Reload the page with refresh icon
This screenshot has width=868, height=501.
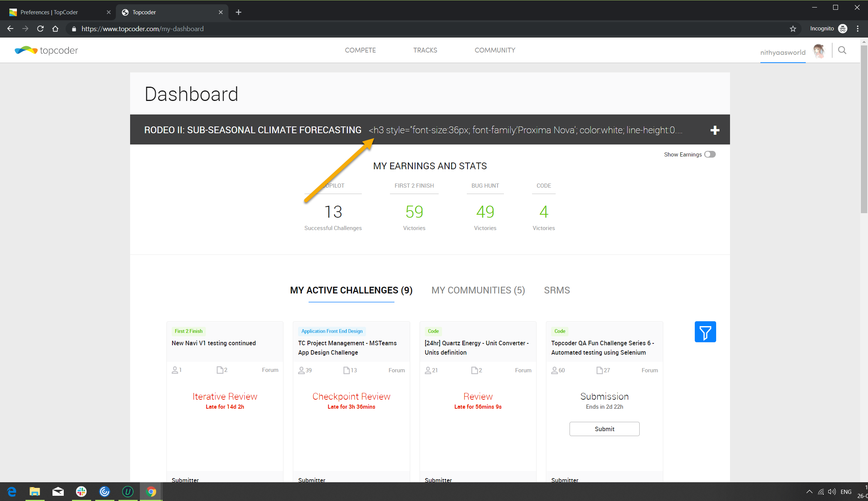(40, 29)
